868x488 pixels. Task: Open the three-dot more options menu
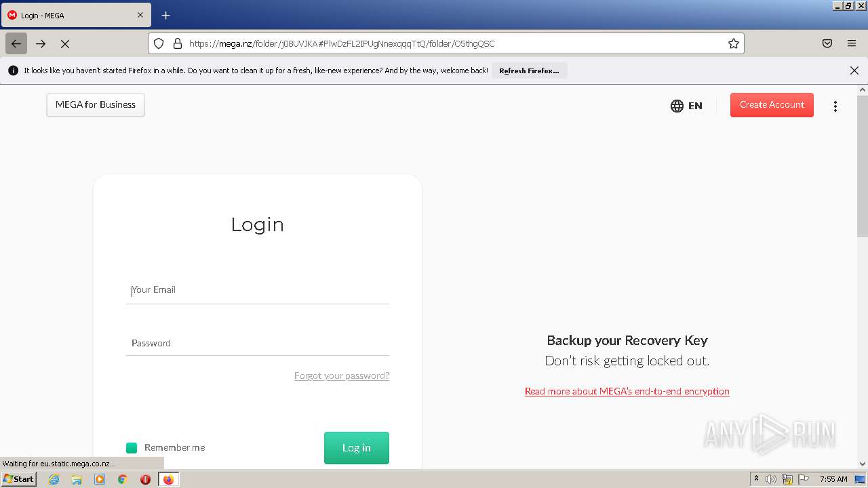835,106
